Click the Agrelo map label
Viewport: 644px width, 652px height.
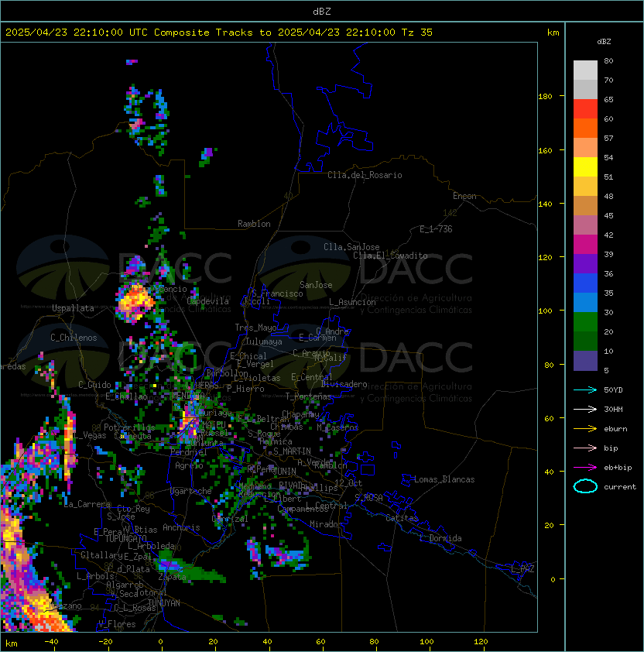tap(189, 465)
